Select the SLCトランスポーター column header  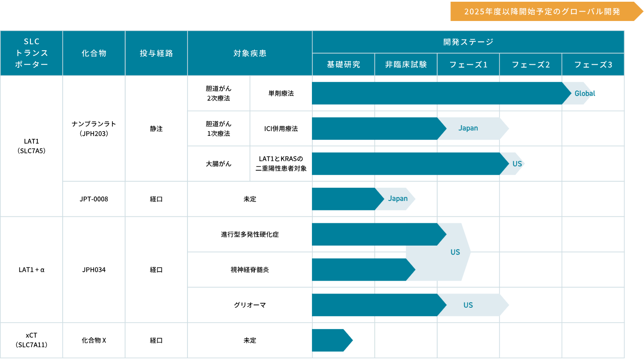click(x=32, y=53)
